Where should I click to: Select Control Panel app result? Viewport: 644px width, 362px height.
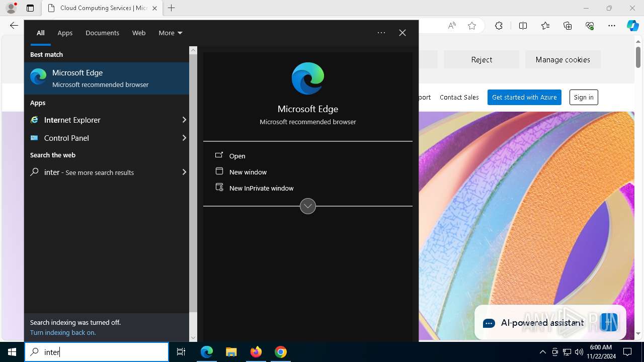click(x=101, y=138)
